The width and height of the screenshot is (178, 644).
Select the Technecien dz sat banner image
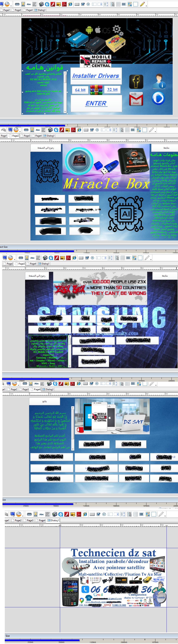[x=113, y=577]
